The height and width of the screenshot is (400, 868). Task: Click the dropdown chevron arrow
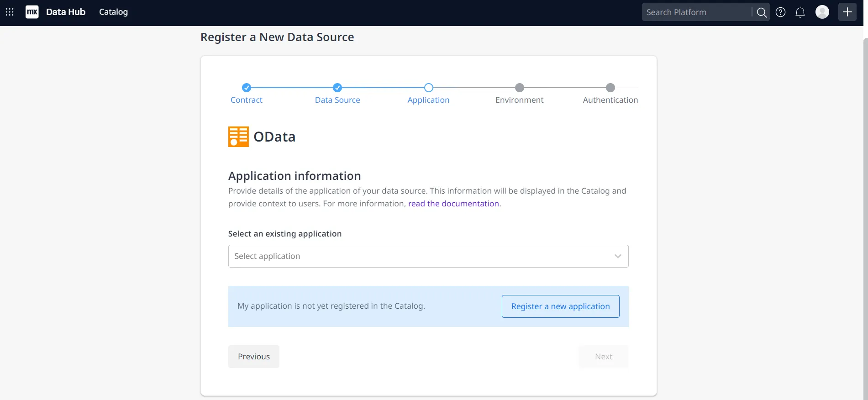(x=618, y=256)
